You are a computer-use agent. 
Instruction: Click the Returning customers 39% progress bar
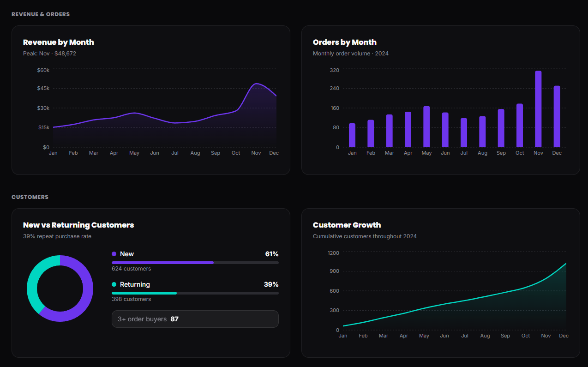[195, 293]
